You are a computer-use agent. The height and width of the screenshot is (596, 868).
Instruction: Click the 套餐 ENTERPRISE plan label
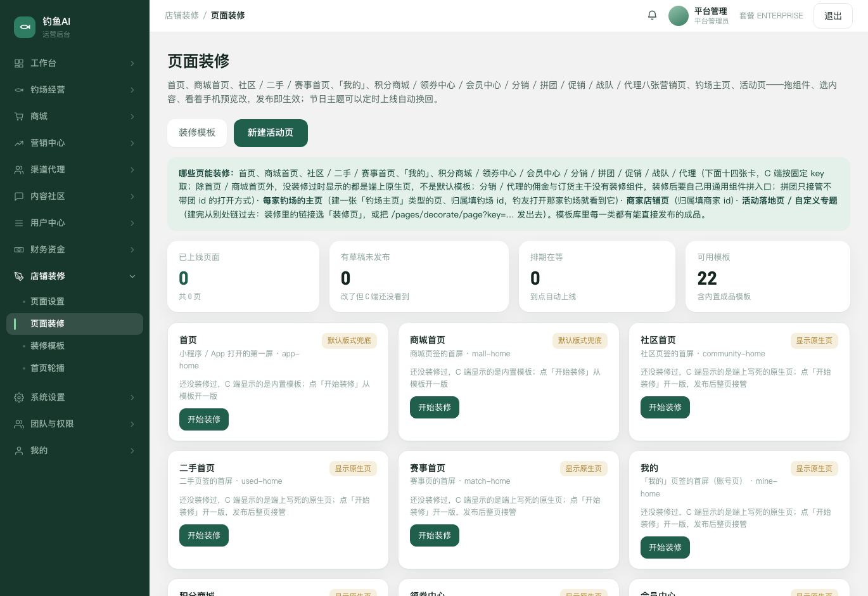(771, 16)
